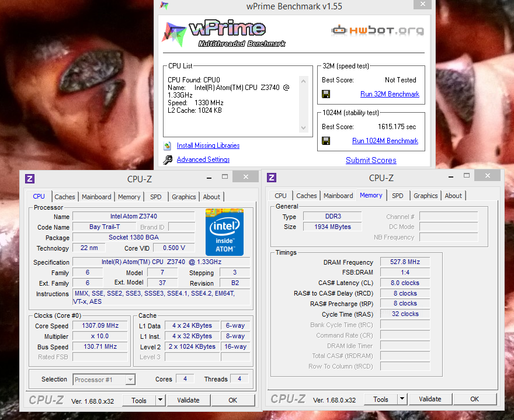This screenshot has width=514, height=420.
Task: Click Validate in the right CPU-Z window
Action: tap(430, 400)
